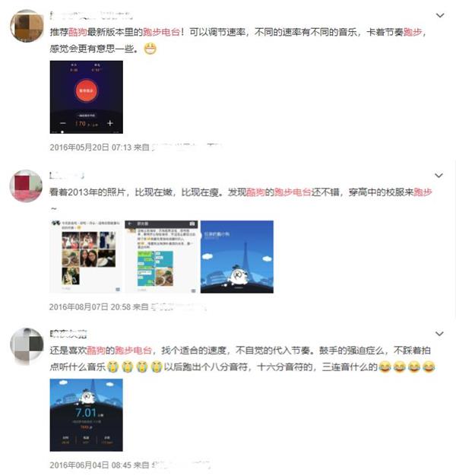View photo collage thumbnail in second post
Image resolution: width=456 pixels, height=476 pixels.
(x=86, y=257)
